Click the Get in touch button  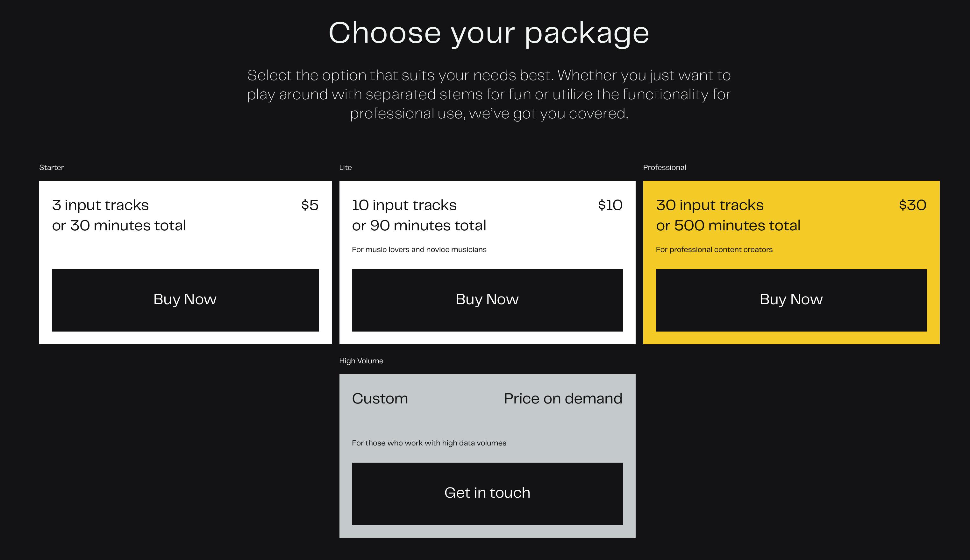click(x=487, y=493)
